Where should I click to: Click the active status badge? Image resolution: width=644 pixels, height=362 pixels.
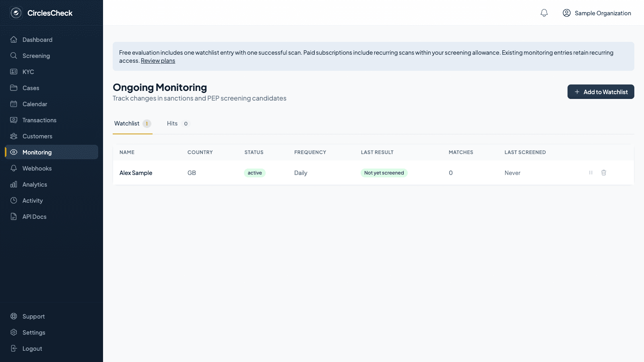[255, 173]
